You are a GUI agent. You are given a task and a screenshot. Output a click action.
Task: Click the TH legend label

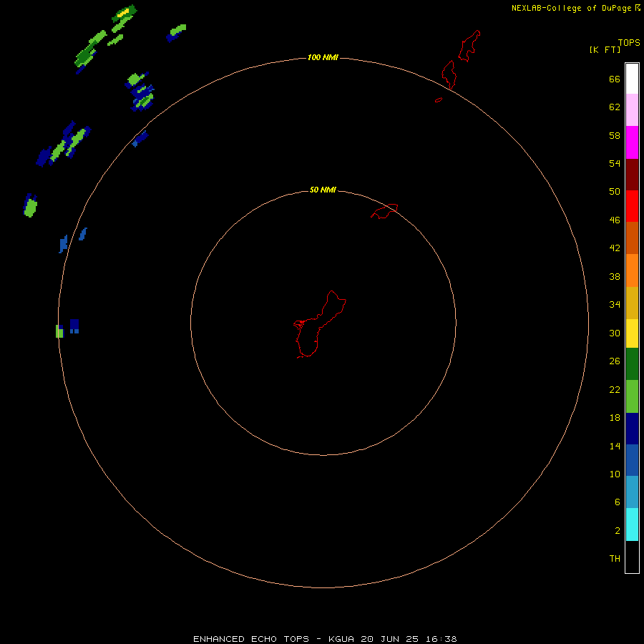(615, 559)
